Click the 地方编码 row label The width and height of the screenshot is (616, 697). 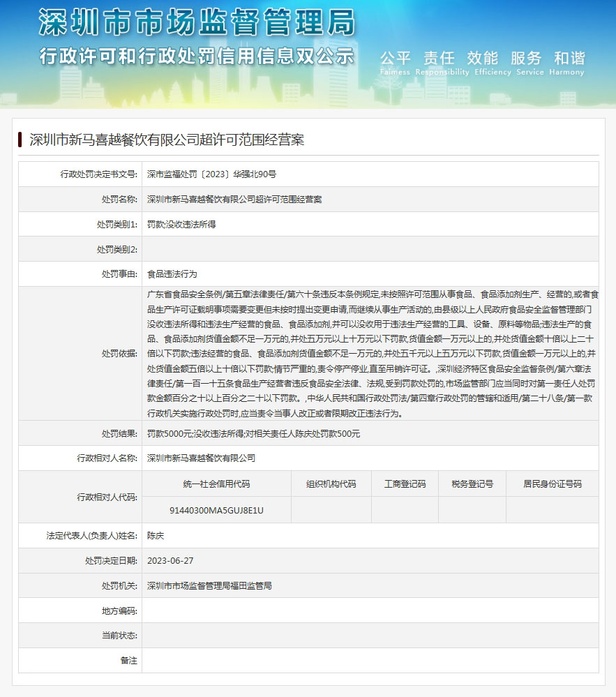coord(119,610)
